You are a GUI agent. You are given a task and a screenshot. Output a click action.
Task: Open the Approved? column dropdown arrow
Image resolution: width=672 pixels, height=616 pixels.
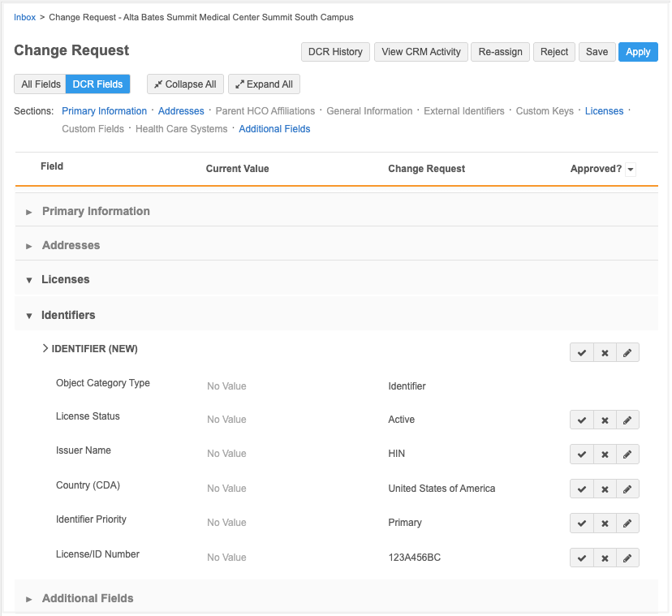tap(630, 170)
